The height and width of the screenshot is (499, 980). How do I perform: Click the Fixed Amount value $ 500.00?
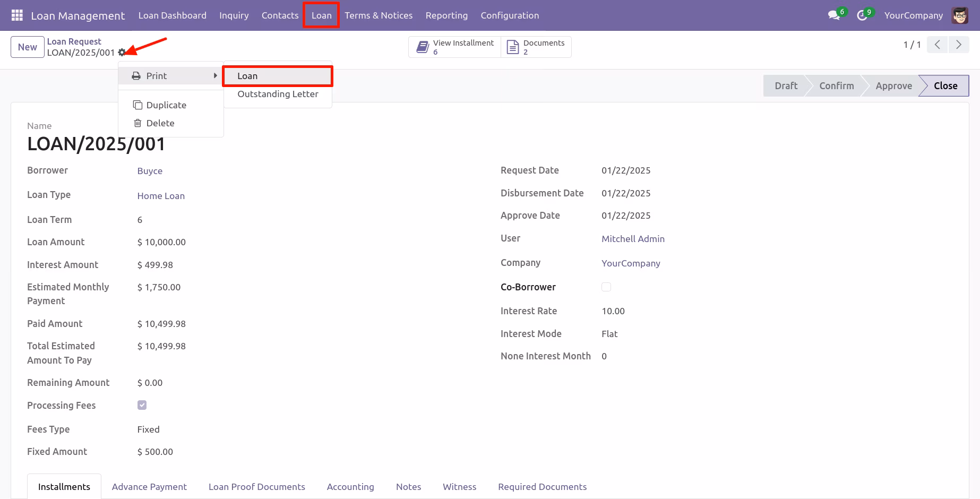click(x=155, y=452)
